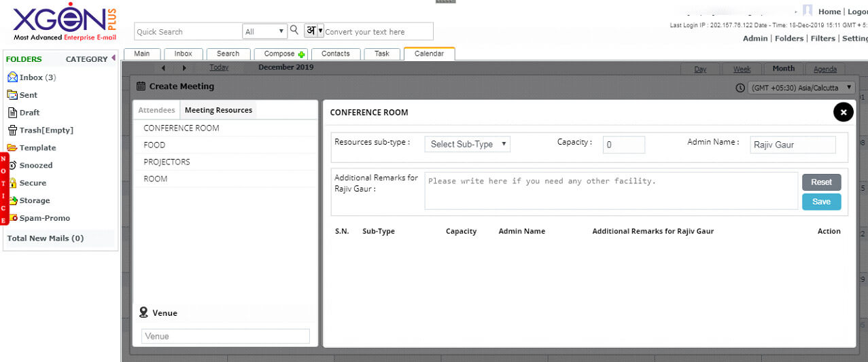Open the Sent folder
The width and height of the screenshot is (868, 362).
pyautogui.click(x=29, y=95)
